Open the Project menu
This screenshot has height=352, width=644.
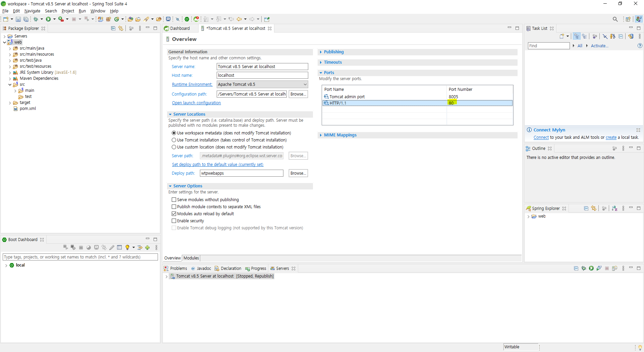68,11
